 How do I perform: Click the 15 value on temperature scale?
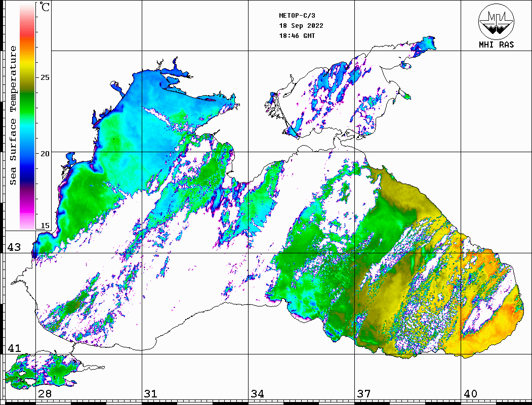coord(45,226)
